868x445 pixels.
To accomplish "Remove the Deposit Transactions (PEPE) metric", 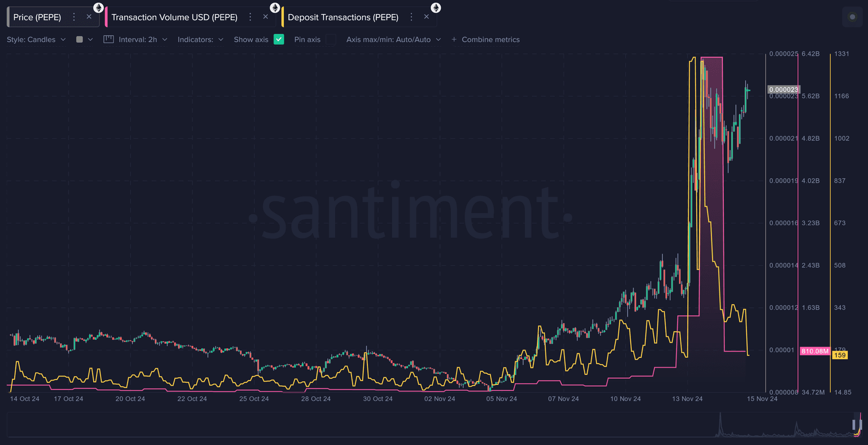I will click(x=427, y=17).
